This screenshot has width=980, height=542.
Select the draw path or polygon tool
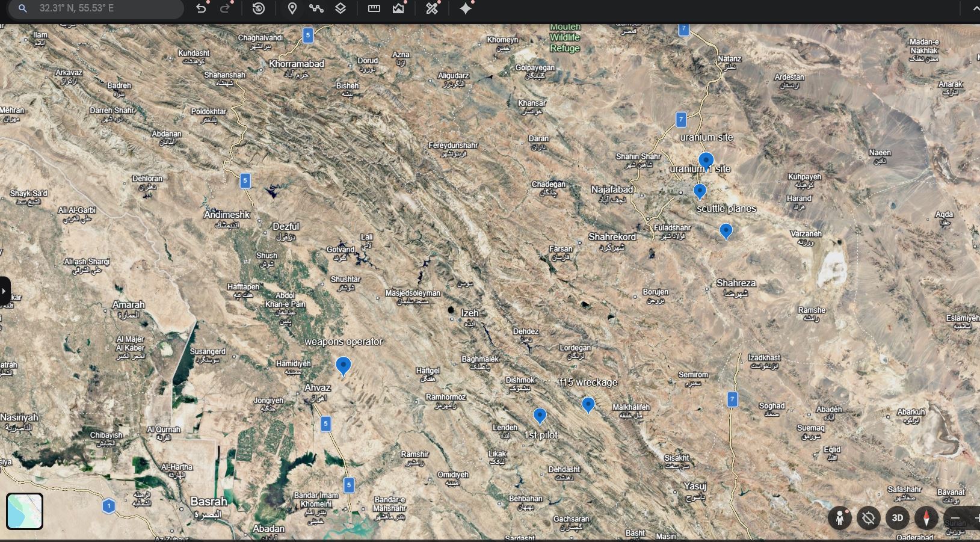coord(316,8)
